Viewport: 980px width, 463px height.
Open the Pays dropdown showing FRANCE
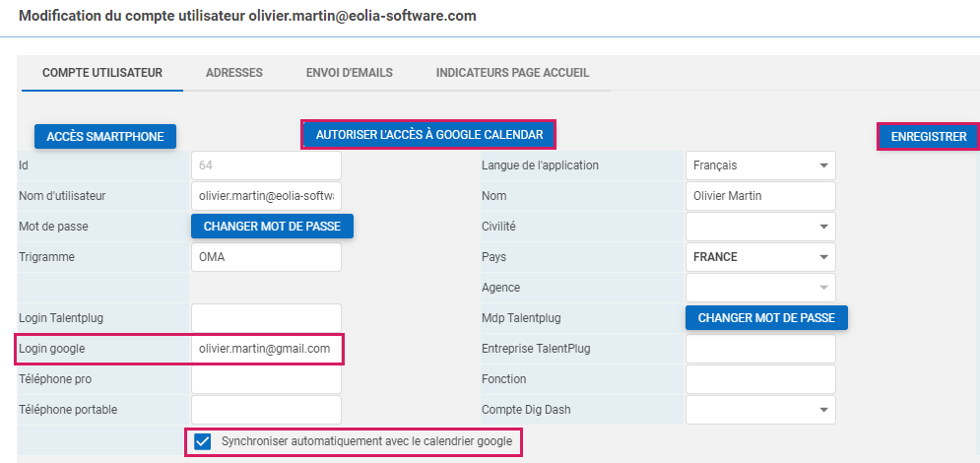759,257
